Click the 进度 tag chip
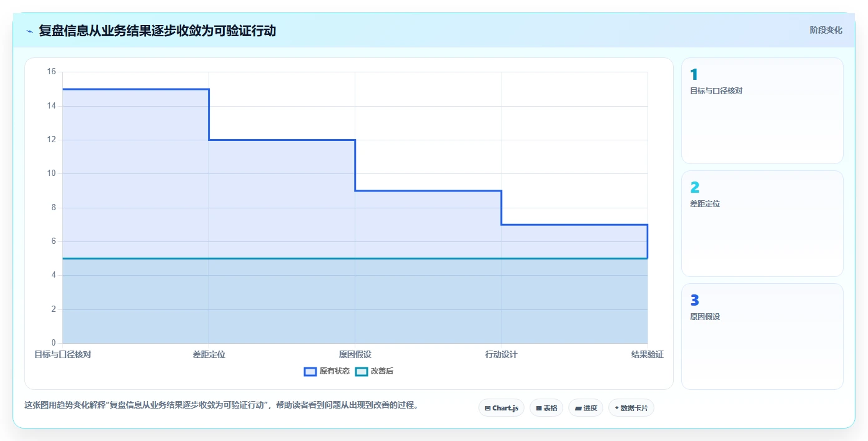 click(x=586, y=408)
